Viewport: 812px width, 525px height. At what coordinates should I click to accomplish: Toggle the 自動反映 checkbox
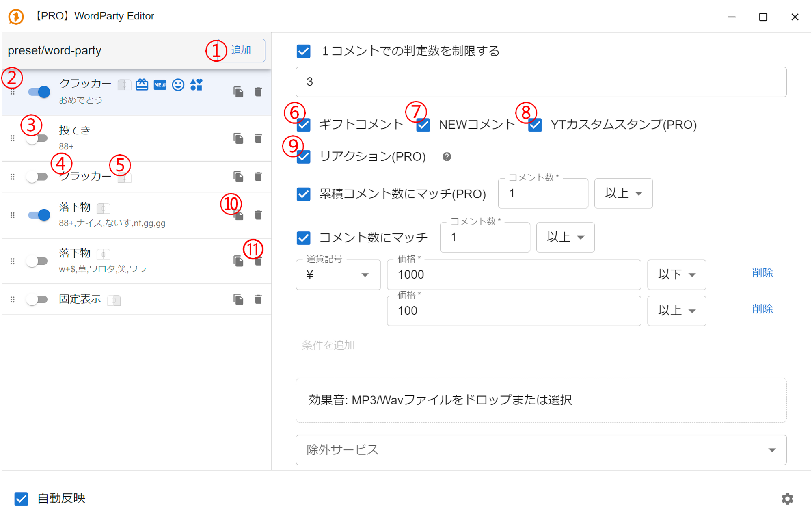click(21, 499)
